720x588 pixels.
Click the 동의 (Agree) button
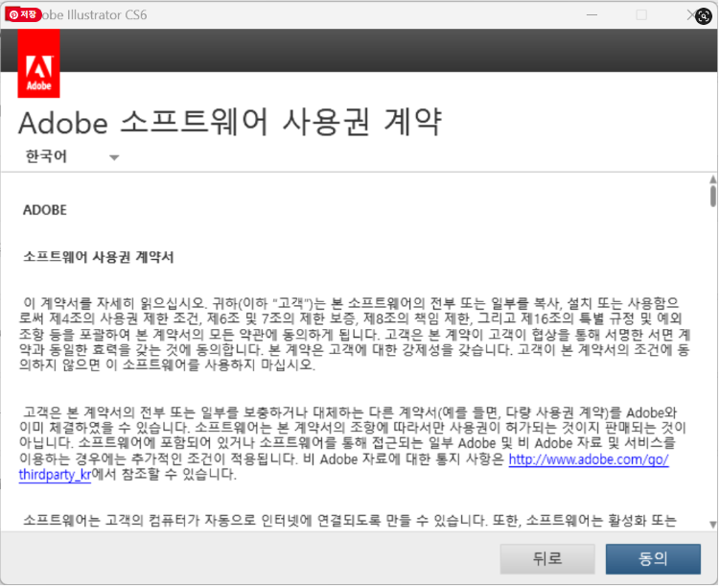click(654, 560)
